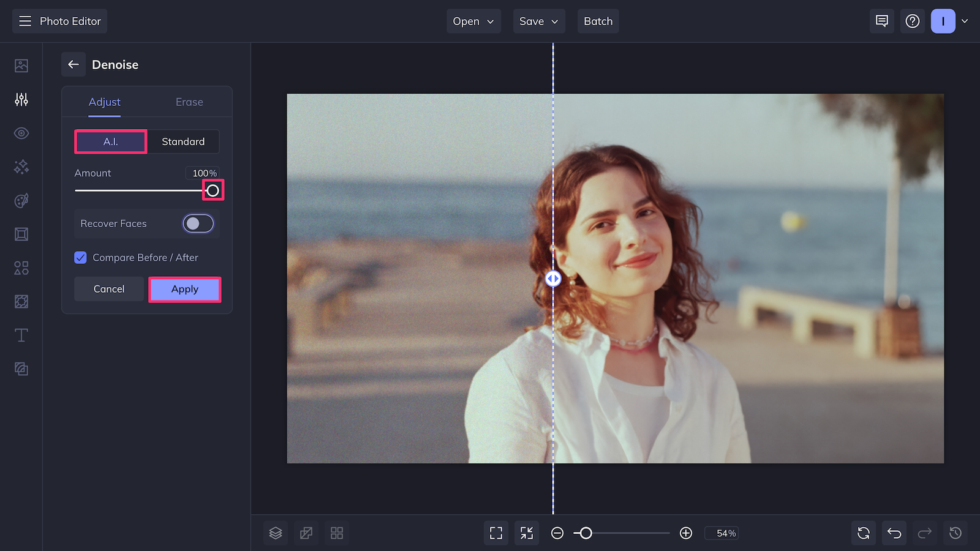Click the Layers stack icon in the bottom bar
Image resolution: width=980 pixels, height=551 pixels.
coord(275,533)
